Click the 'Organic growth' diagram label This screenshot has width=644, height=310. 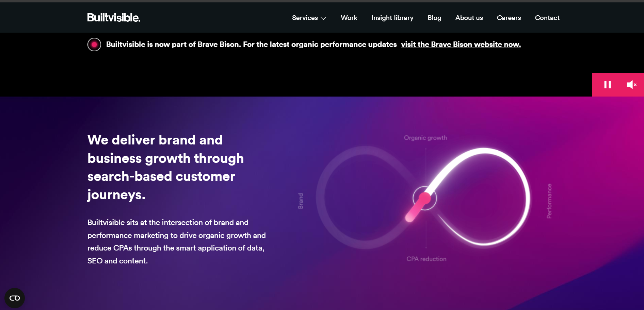tap(425, 138)
